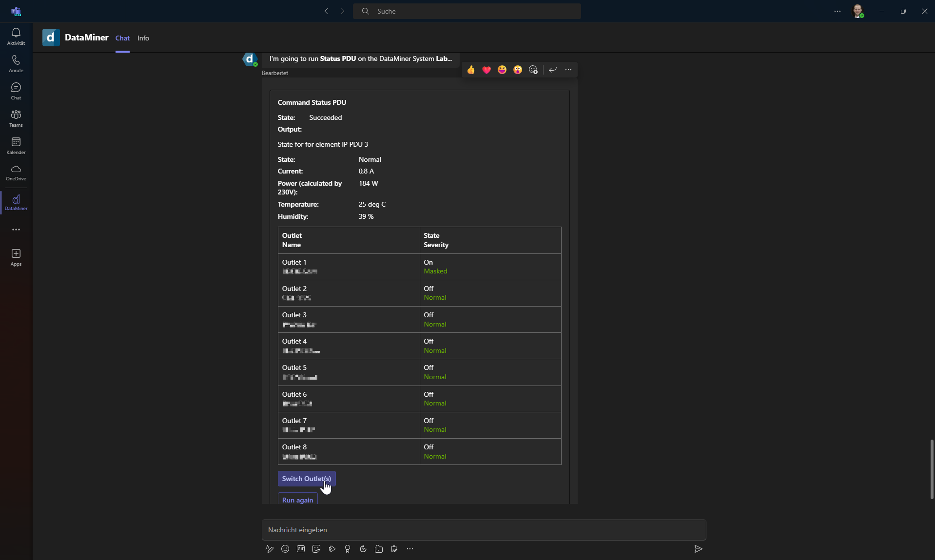Open the praise ribbon badge icon
The width and height of the screenshot is (935, 560).
(x=348, y=549)
